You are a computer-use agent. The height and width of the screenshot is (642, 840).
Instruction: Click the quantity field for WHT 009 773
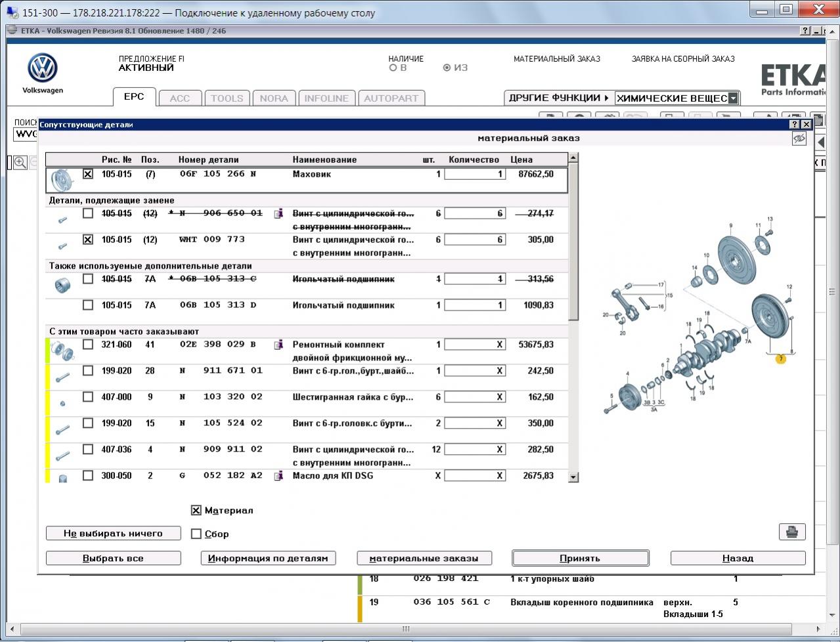pos(475,240)
